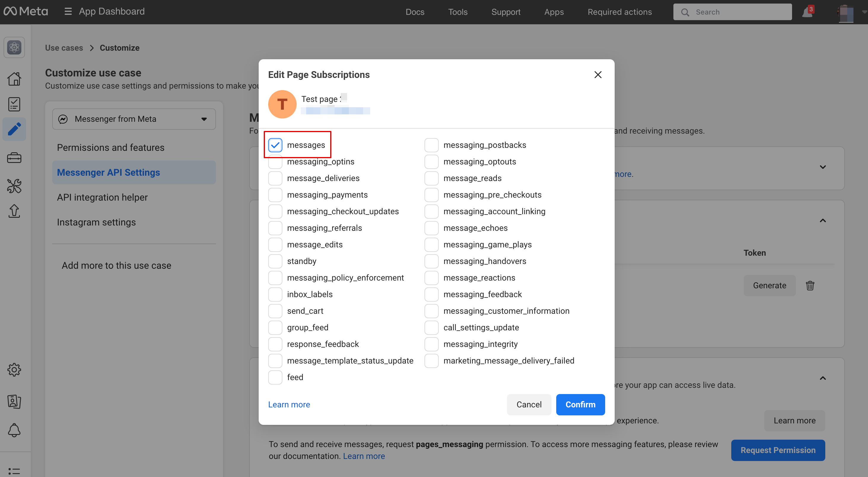The height and width of the screenshot is (477, 868).
Task: Open the Messenger from Meta dropdown
Action: click(x=134, y=119)
